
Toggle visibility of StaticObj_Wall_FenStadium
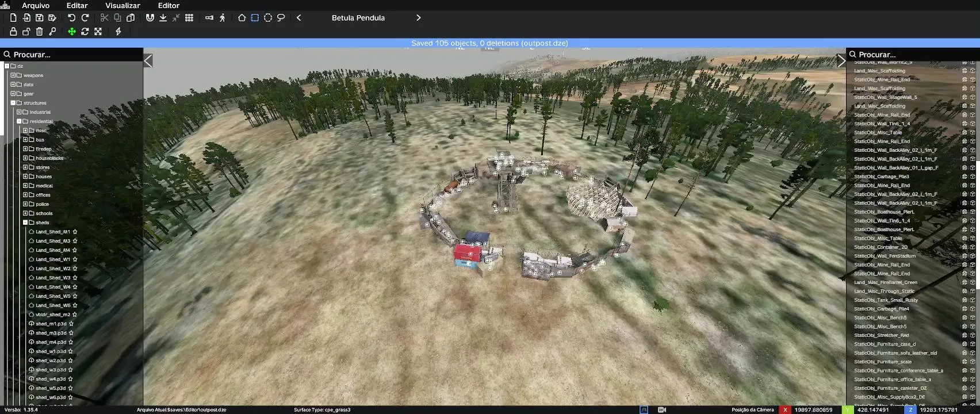tap(964, 256)
